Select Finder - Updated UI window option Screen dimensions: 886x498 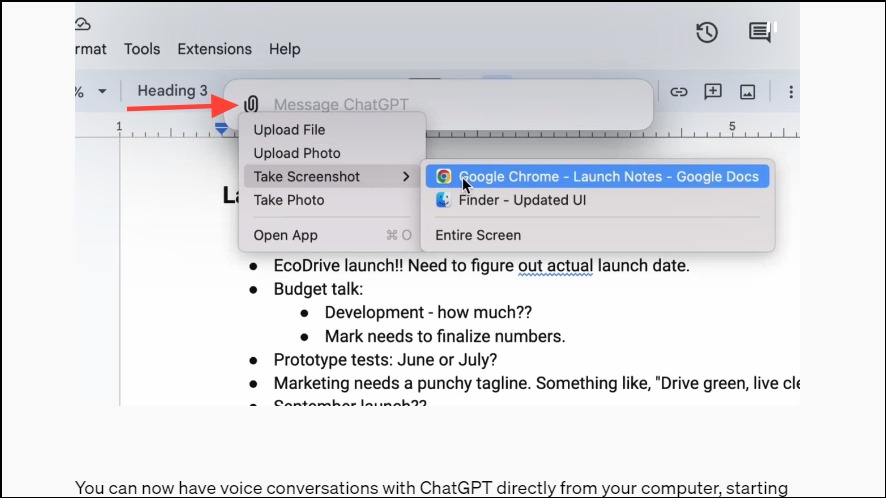597,200
